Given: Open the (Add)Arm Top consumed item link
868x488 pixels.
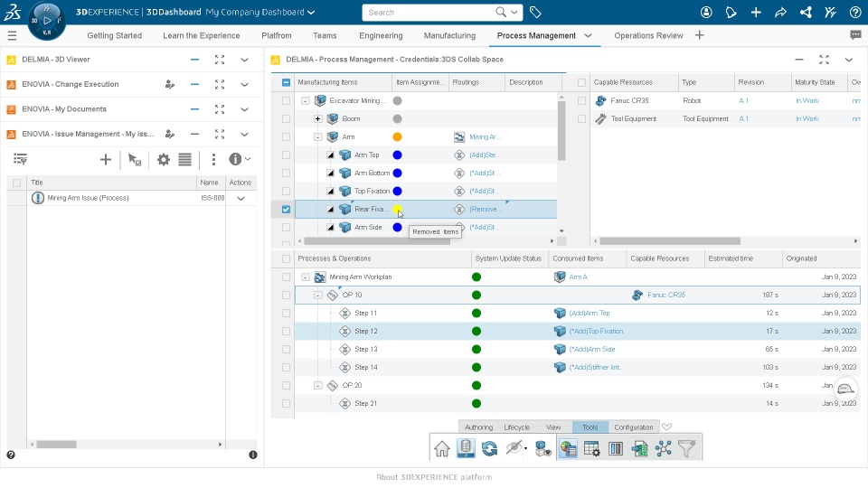Looking at the screenshot, I should click(589, 314).
